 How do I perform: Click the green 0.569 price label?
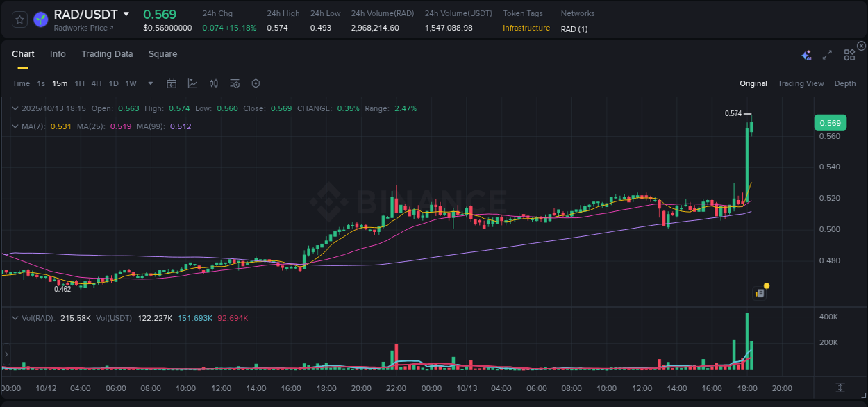831,122
